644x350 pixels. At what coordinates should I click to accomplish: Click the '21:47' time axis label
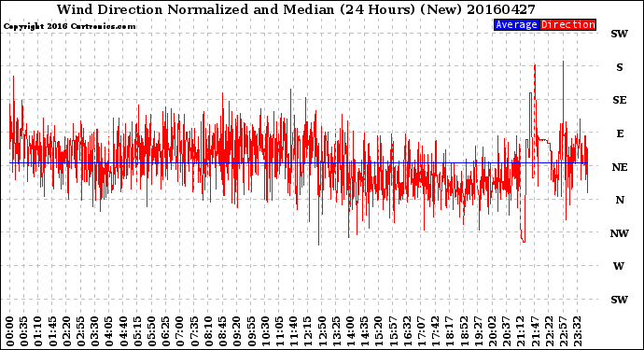point(534,331)
